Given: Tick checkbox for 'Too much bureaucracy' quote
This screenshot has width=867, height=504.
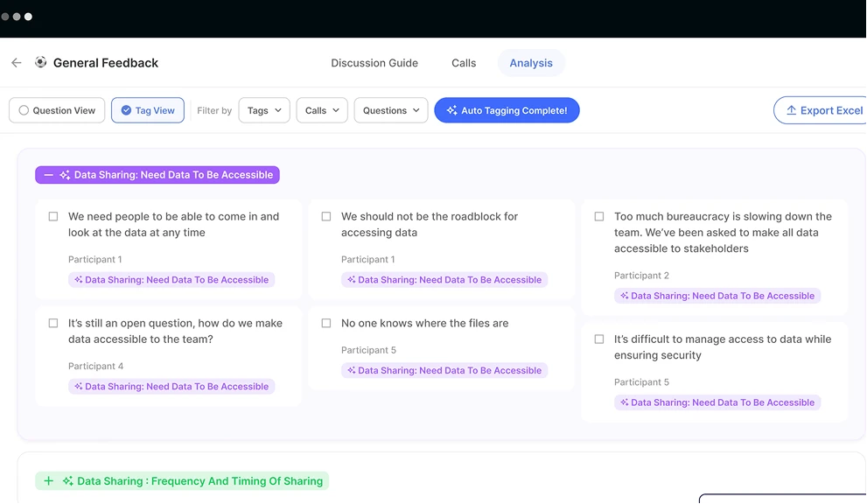Looking at the screenshot, I should (x=599, y=216).
